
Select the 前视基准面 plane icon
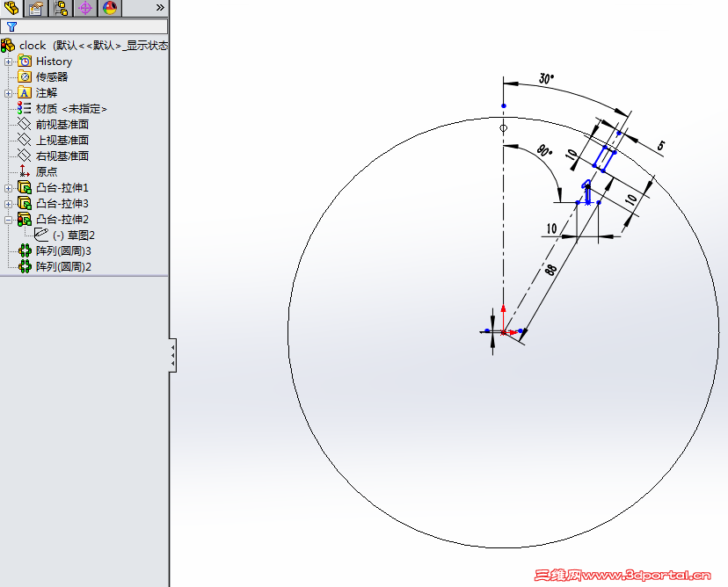pyautogui.click(x=24, y=125)
